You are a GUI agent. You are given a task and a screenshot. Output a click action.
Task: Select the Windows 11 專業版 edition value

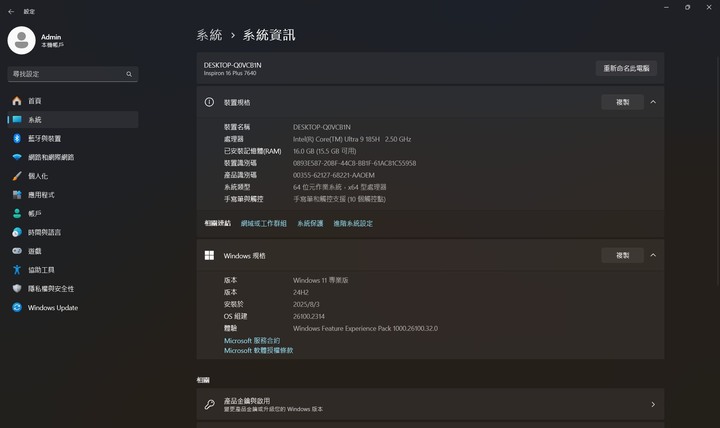click(x=321, y=281)
